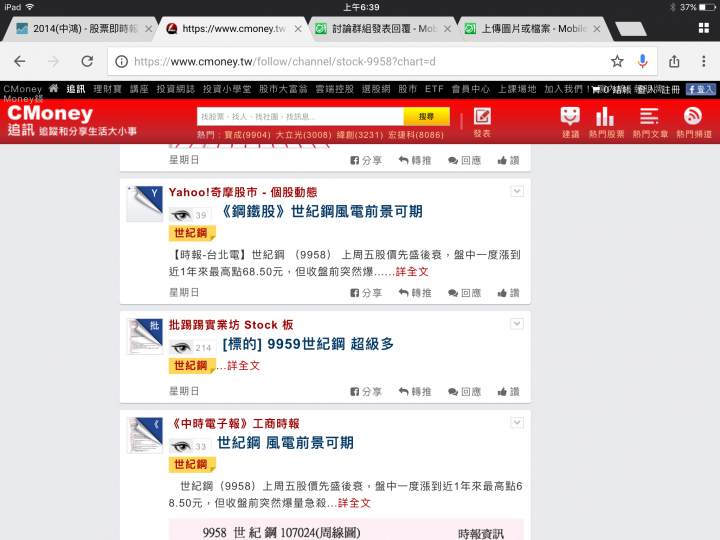
Task: Click the 世紀鋼 tag on the Yahoo post
Action: [191, 233]
